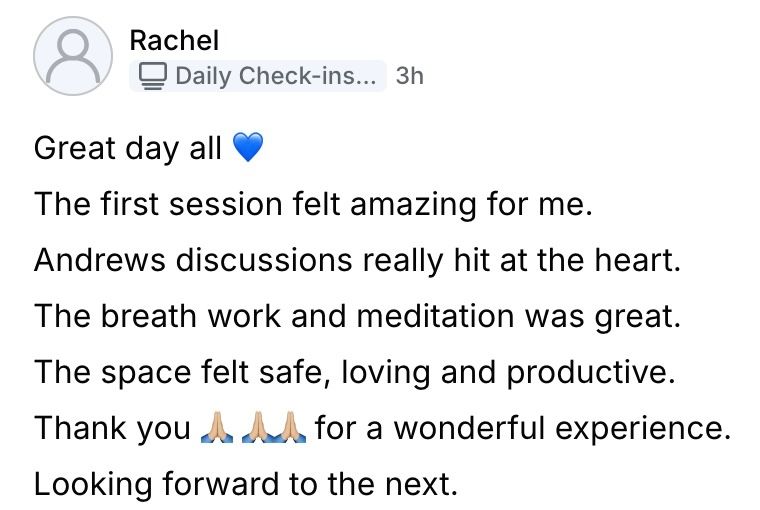
Task: Open the Daily Check-ins... space tag
Action: (x=258, y=75)
